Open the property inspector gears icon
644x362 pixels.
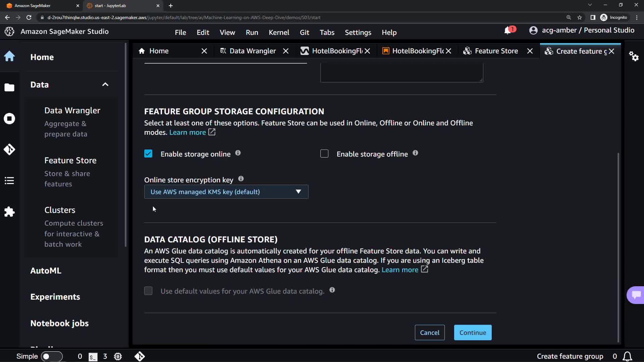pos(634,56)
